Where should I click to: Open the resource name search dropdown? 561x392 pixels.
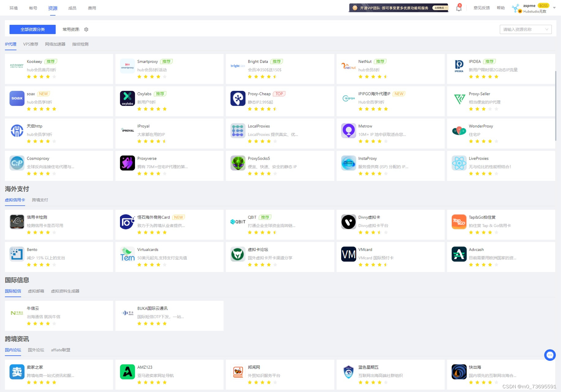point(526,29)
